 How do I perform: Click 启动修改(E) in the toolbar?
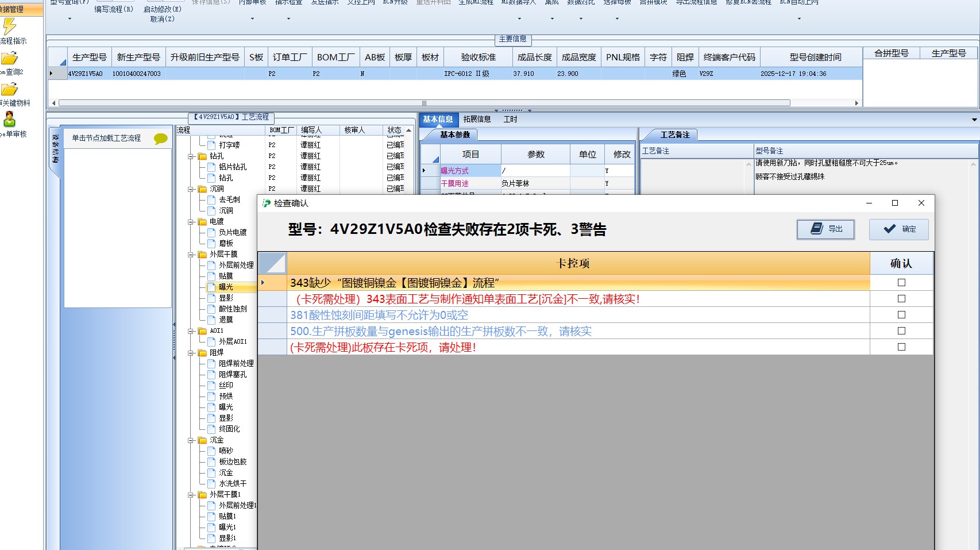coord(163,9)
